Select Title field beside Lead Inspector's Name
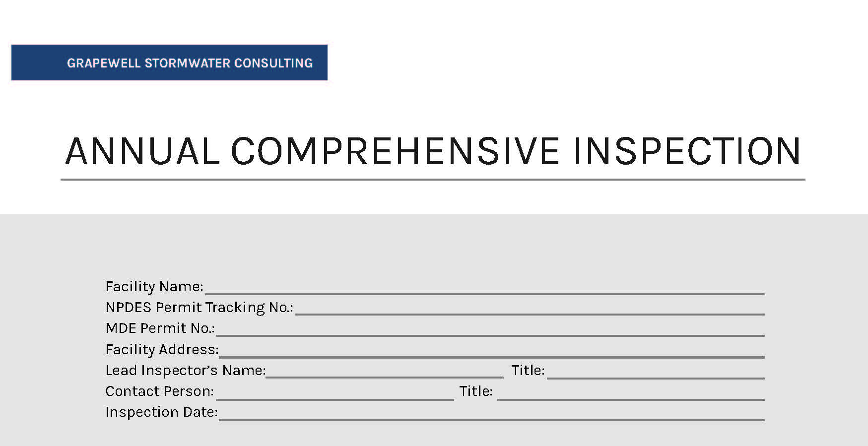Viewport: 868px width, 446px height. [656, 372]
